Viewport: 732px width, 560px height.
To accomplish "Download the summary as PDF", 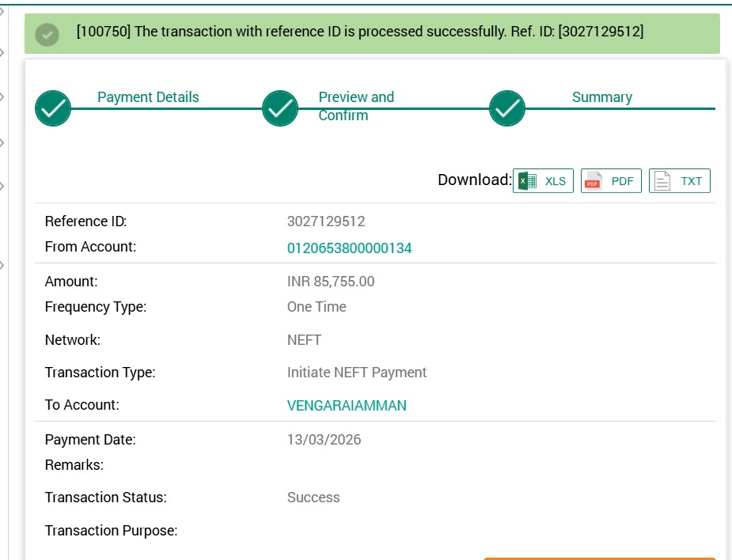I will click(611, 181).
